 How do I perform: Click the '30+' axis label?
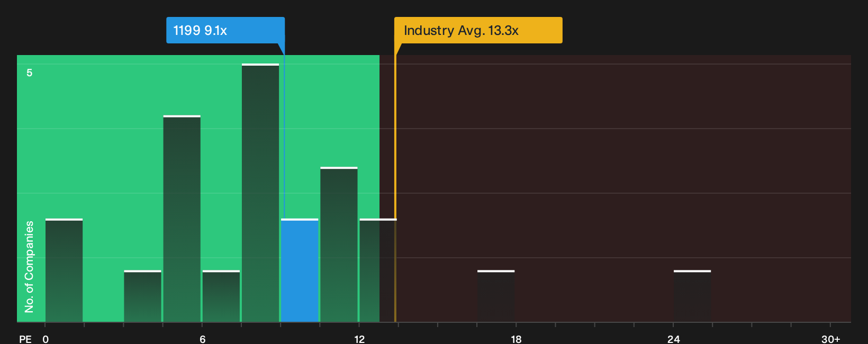point(830,339)
